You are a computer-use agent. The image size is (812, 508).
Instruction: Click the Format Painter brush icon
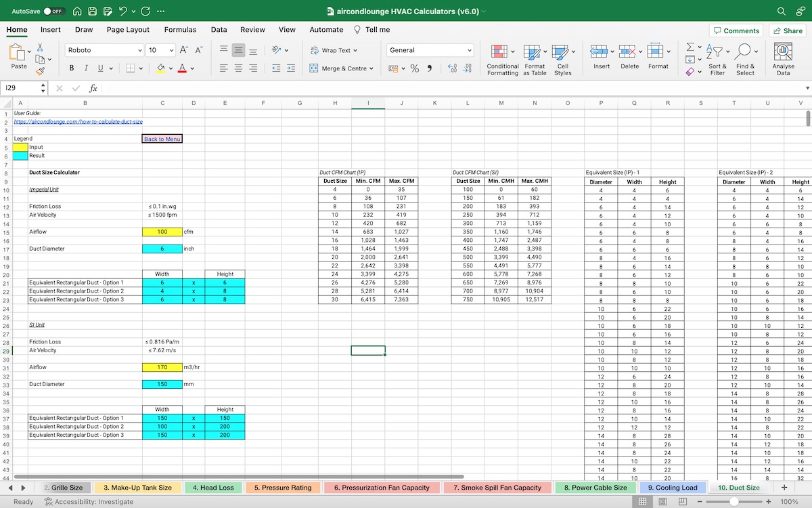tap(40, 70)
